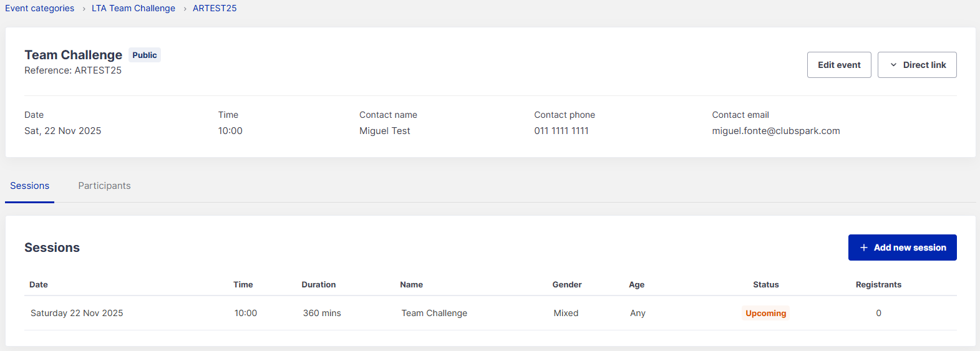
Task: Click the Duration column header
Action: point(319,284)
